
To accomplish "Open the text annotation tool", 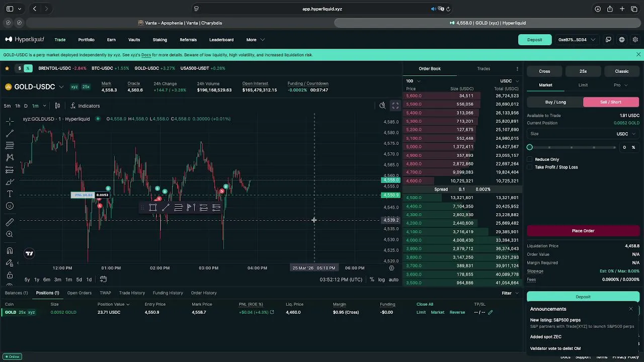I will [10, 194].
